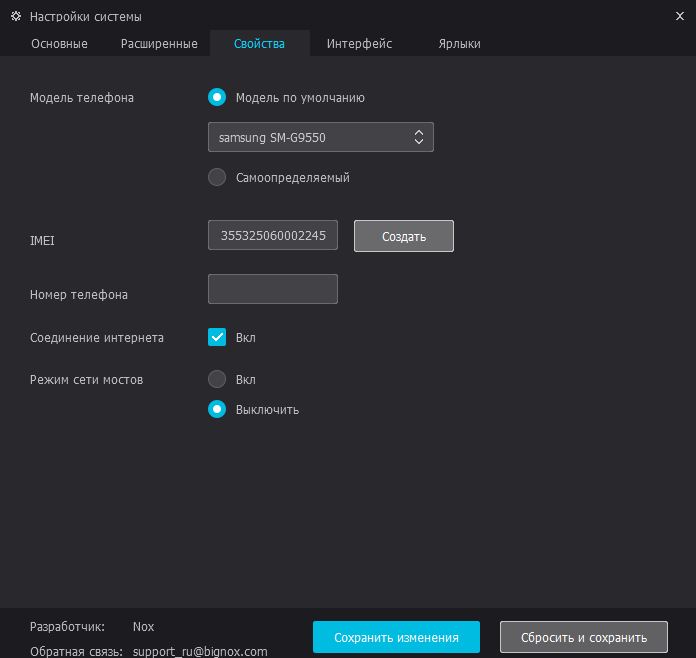Close the Настройки системы window
Screen dimensions: 696x658
click(x=680, y=16)
